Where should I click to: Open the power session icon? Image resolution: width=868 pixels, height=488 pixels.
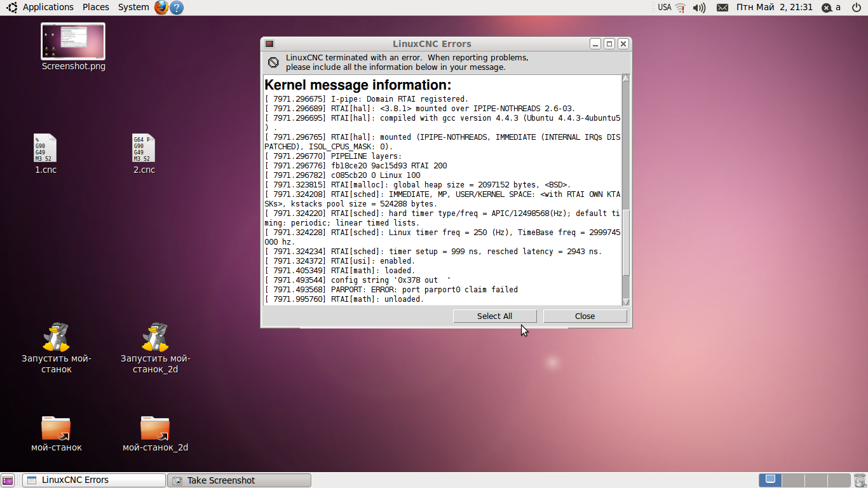(856, 8)
